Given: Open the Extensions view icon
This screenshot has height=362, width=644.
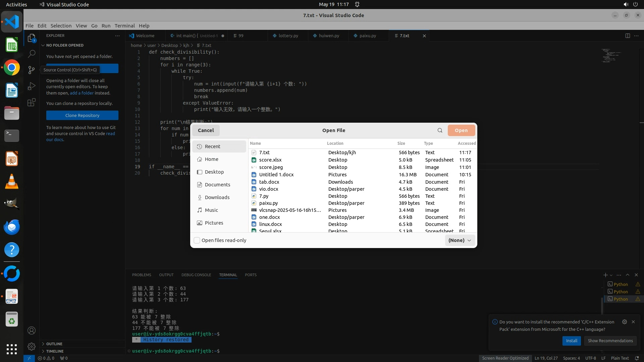Looking at the screenshot, I should pyautogui.click(x=32, y=103).
